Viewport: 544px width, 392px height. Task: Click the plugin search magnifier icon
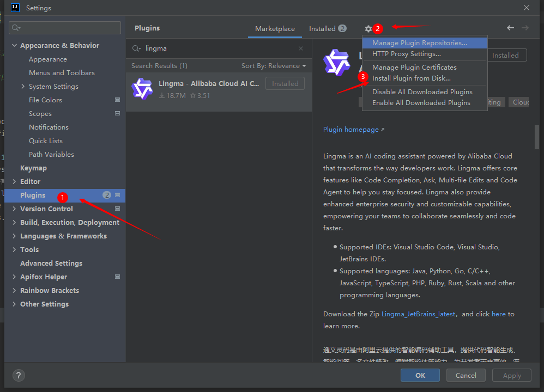click(x=136, y=48)
